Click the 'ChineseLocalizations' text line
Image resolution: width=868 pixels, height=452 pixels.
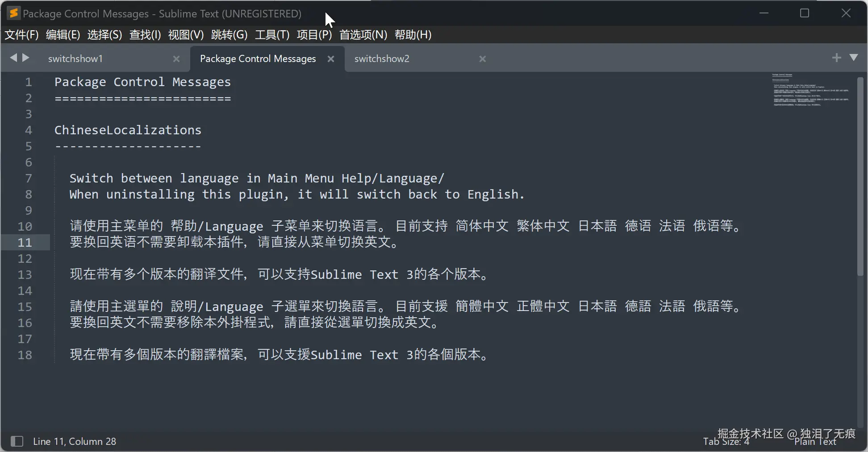(x=128, y=130)
